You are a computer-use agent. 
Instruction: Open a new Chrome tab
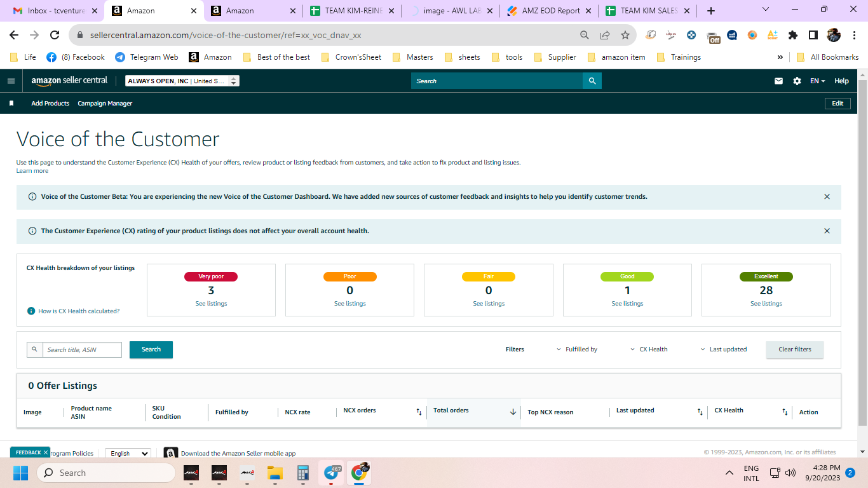[x=710, y=10]
